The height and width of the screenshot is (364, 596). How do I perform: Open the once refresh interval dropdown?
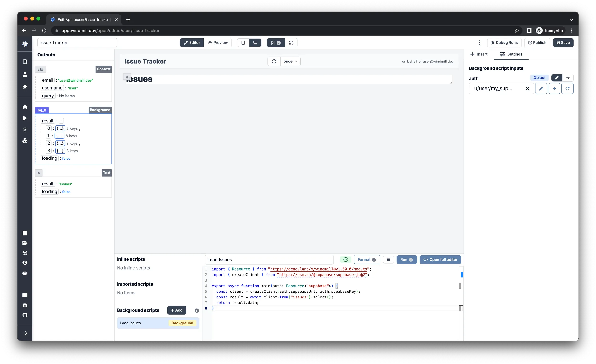click(x=290, y=62)
